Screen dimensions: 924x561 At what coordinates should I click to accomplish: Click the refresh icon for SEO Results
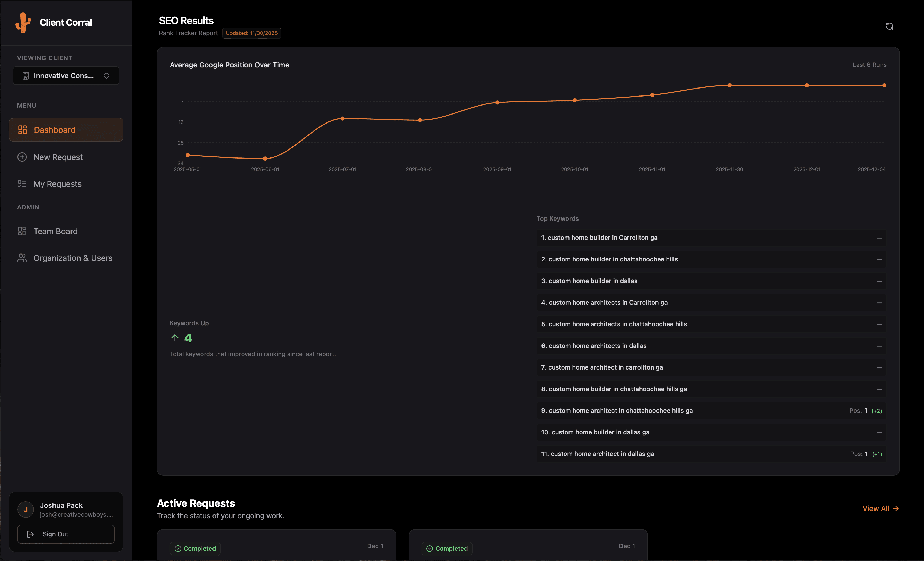(889, 26)
